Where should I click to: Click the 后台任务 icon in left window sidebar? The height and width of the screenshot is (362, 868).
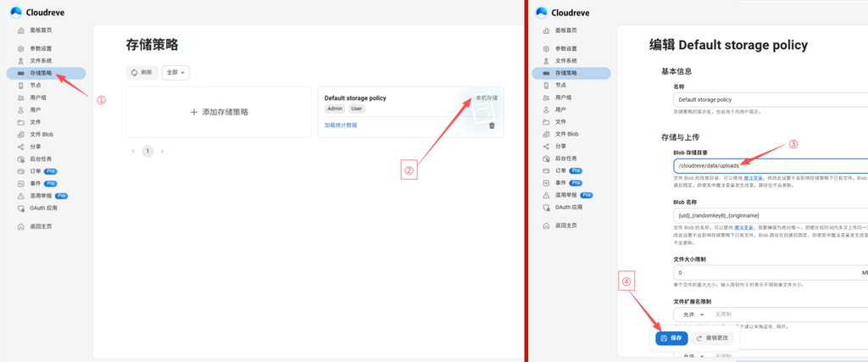coord(21,159)
